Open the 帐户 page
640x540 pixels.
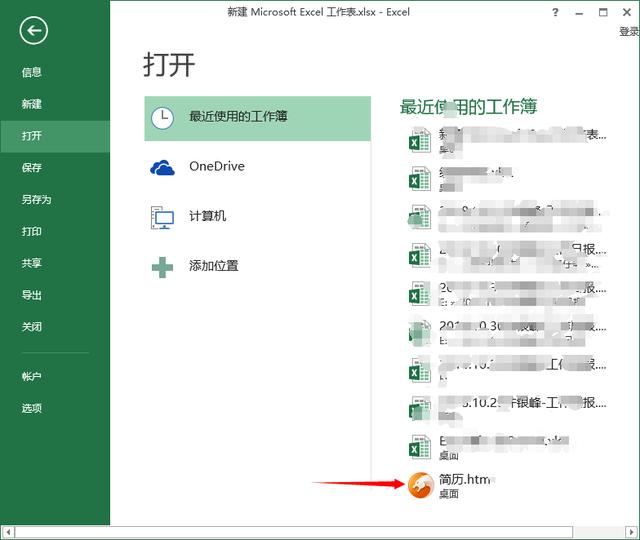pyautogui.click(x=31, y=376)
